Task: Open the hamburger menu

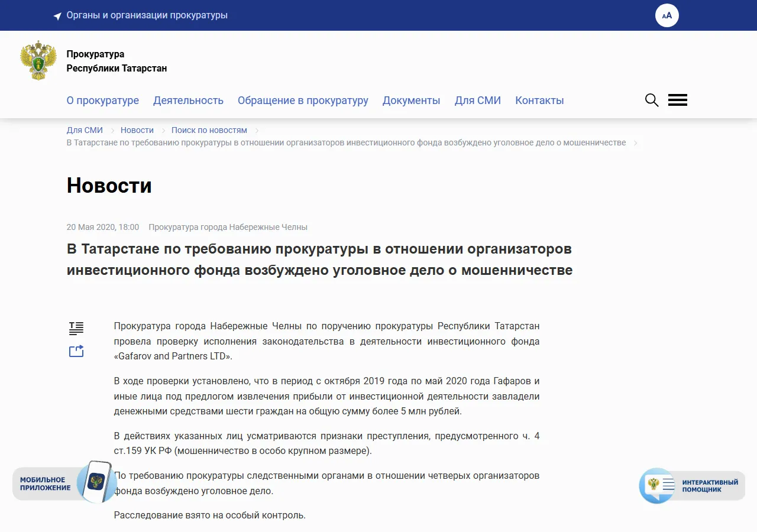Action: tap(678, 100)
